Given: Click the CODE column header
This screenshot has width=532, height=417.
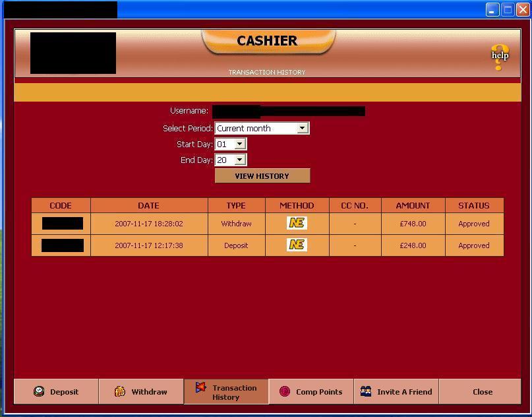Looking at the screenshot, I should click(61, 205).
